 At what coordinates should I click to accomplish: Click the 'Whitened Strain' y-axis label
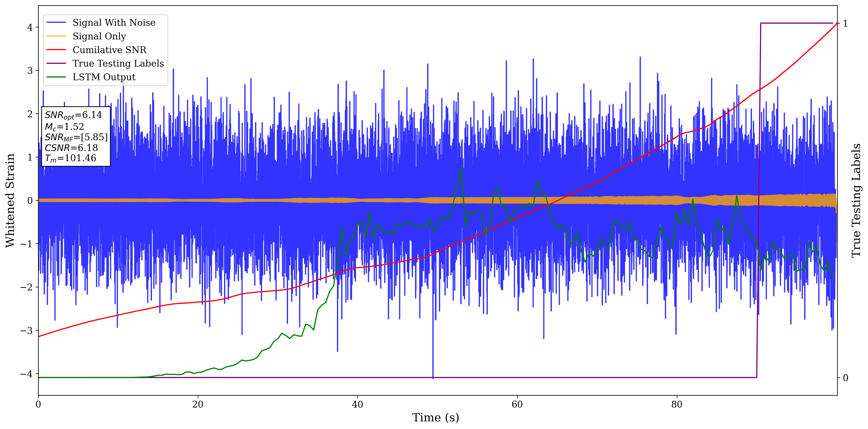[x=10, y=200]
